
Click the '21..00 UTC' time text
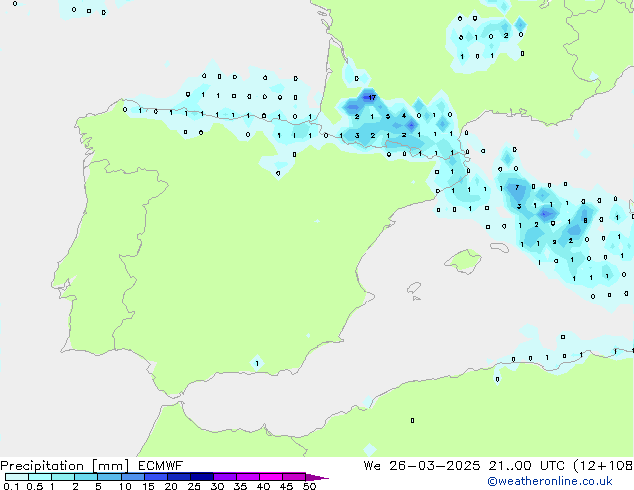(526, 465)
